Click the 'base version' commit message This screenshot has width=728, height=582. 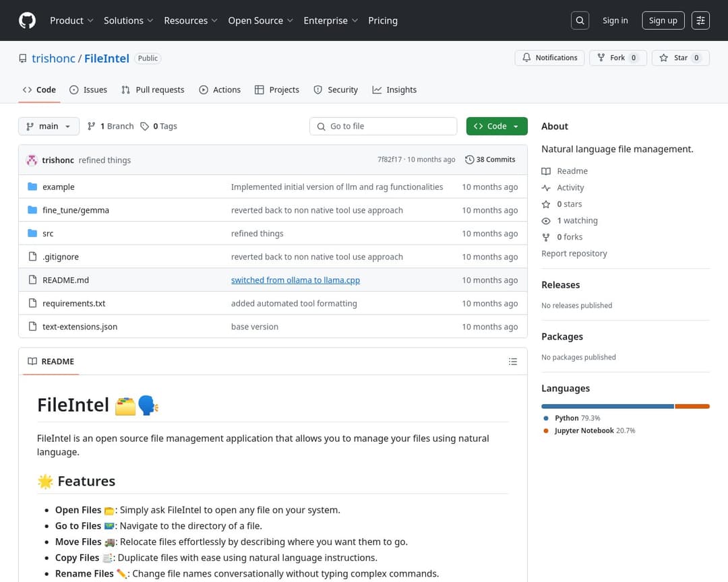pos(254,327)
